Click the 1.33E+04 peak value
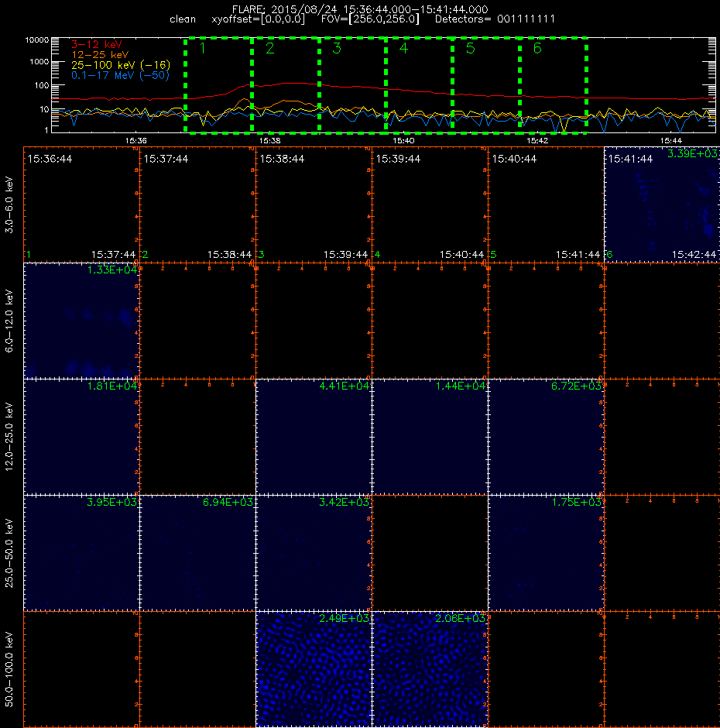 pyautogui.click(x=112, y=270)
